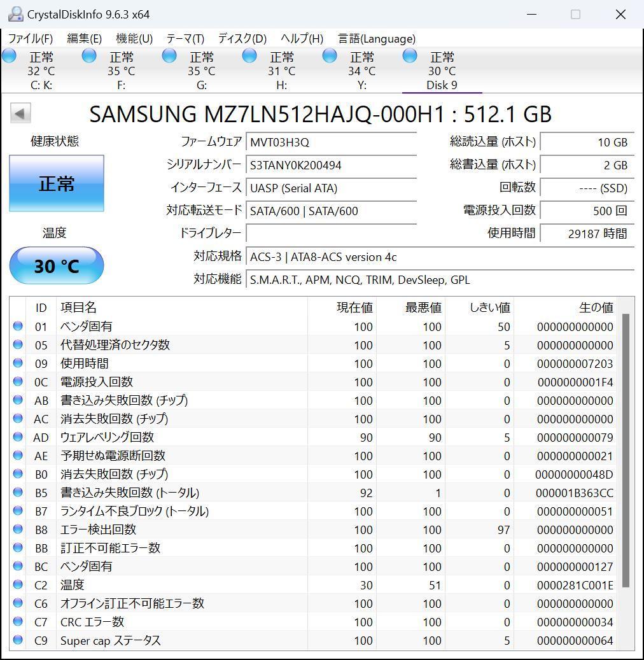The height and width of the screenshot is (660, 644).
Task: Select the 電源投入回数 attribute row name
Action: pos(96,382)
